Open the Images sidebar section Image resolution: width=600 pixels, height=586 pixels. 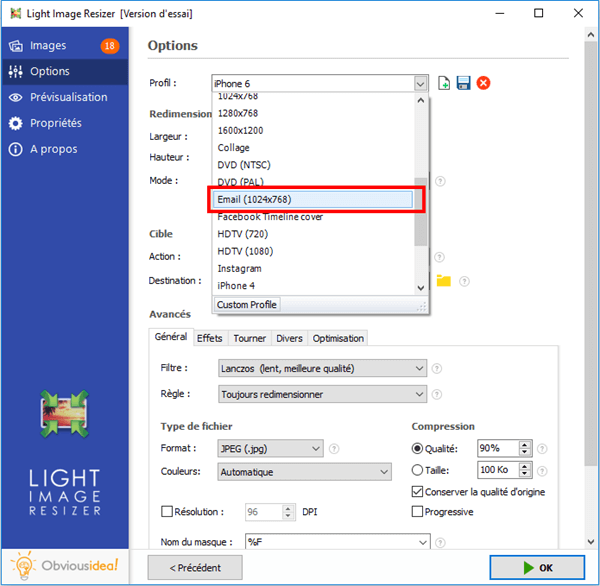(x=64, y=46)
